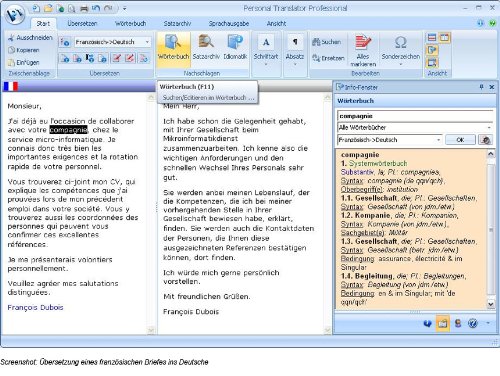This screenshot has height=376, width=500.
Task: Click the search icon beside OK button
Action: pyautogui.click(x=485, y=140)
